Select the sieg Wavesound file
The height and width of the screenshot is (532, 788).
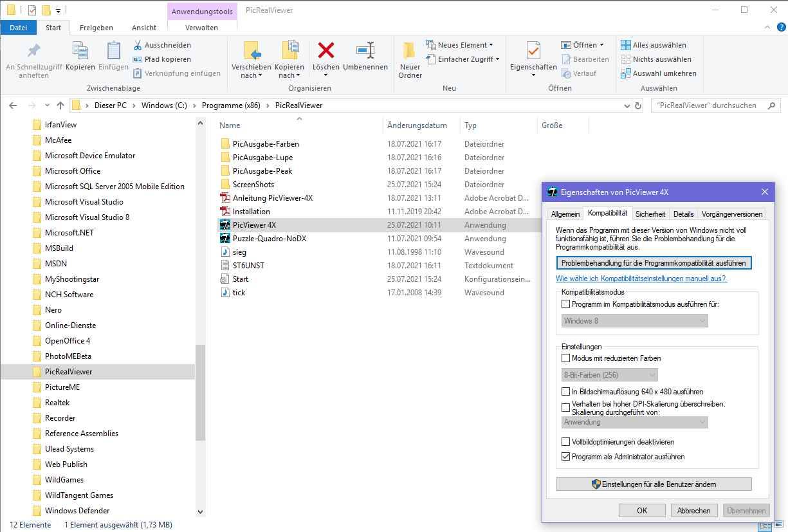point(239,252)
